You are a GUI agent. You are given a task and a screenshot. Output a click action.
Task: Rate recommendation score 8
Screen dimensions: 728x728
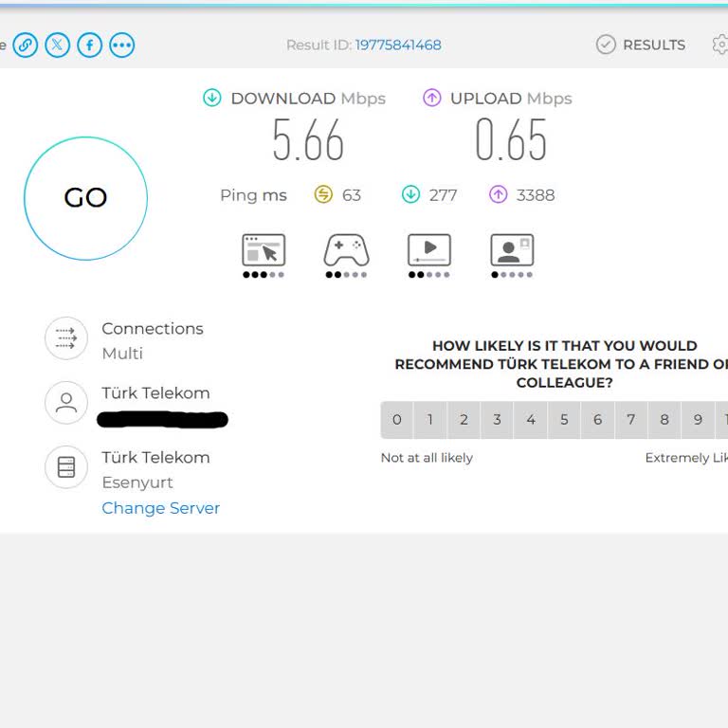click(x=664, y=420)
